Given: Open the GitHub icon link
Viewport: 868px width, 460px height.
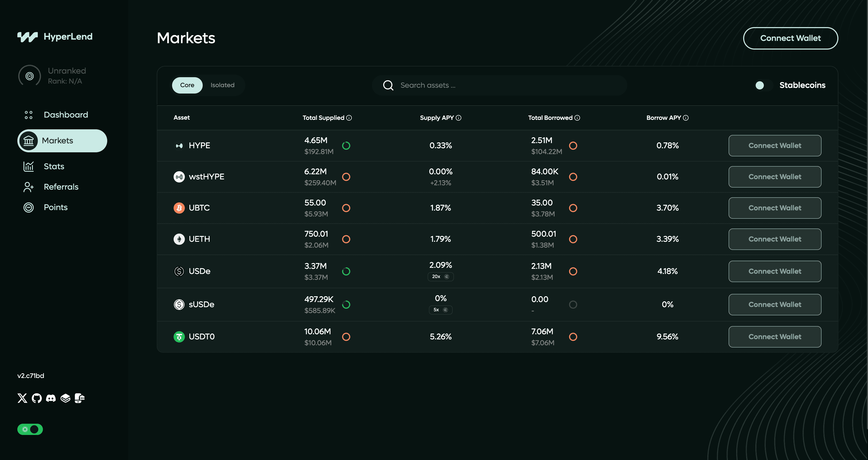Looking at the screenshot, I should 37,398.
